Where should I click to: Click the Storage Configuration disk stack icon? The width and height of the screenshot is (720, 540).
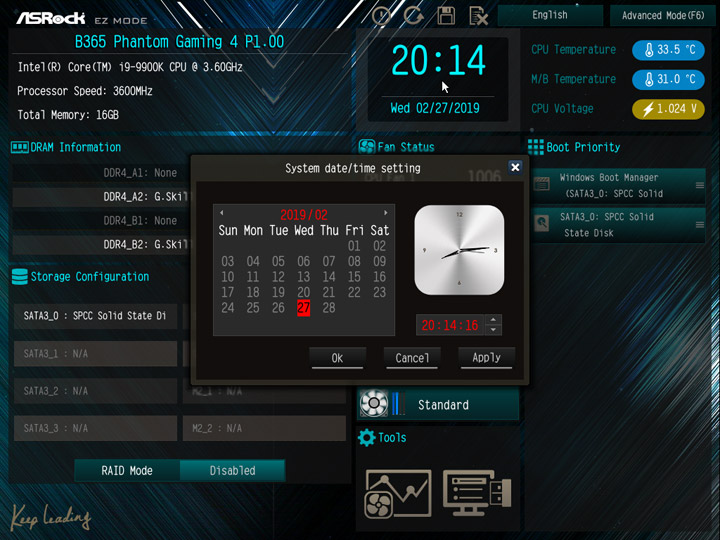tap(19, 277)
